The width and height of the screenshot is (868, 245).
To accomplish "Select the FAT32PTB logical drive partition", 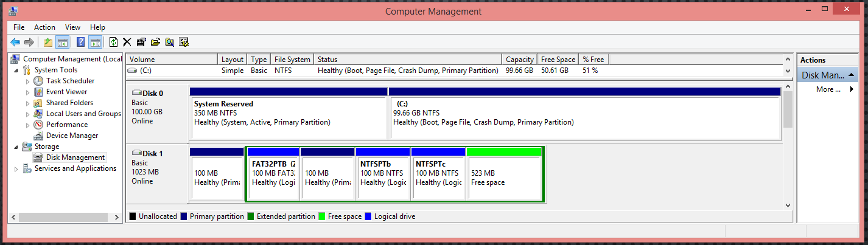I will pyautogui.click(x=273, y=173).
